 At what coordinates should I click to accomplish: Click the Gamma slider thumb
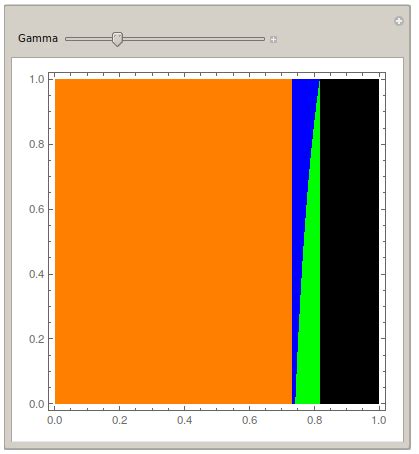pyautogui.click(x=117, y=39)
